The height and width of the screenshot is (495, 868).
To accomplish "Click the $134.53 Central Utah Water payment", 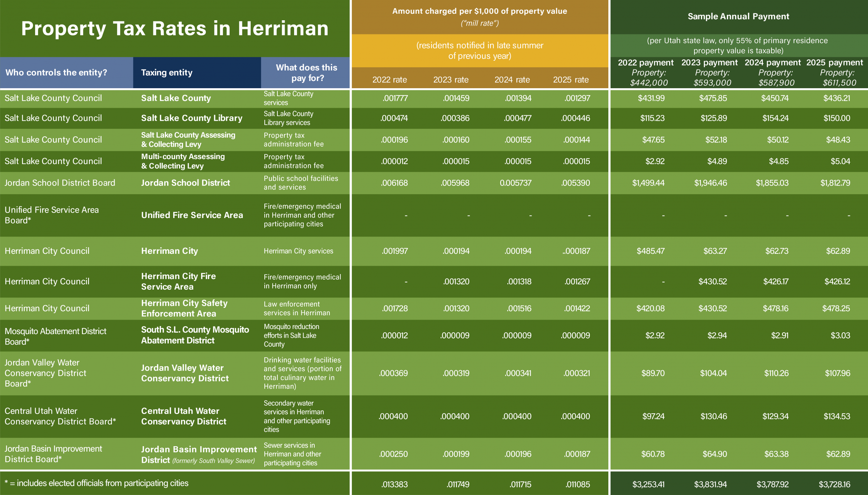I will click(837, 416).
